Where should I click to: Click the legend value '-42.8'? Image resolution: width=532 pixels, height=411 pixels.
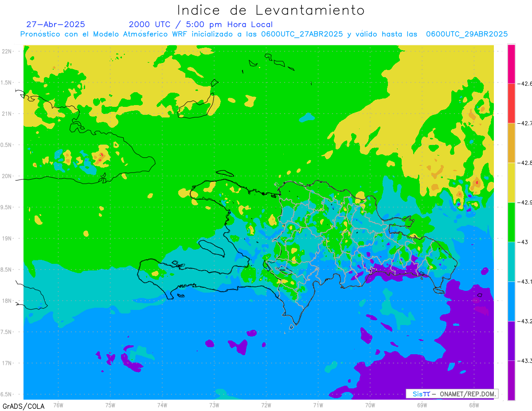point(524,163)
